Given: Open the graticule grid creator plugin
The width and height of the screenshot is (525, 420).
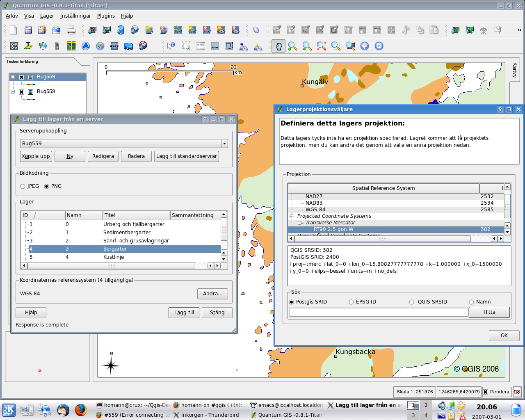Looking at the screenshot, I should click(x=71, y=46).
